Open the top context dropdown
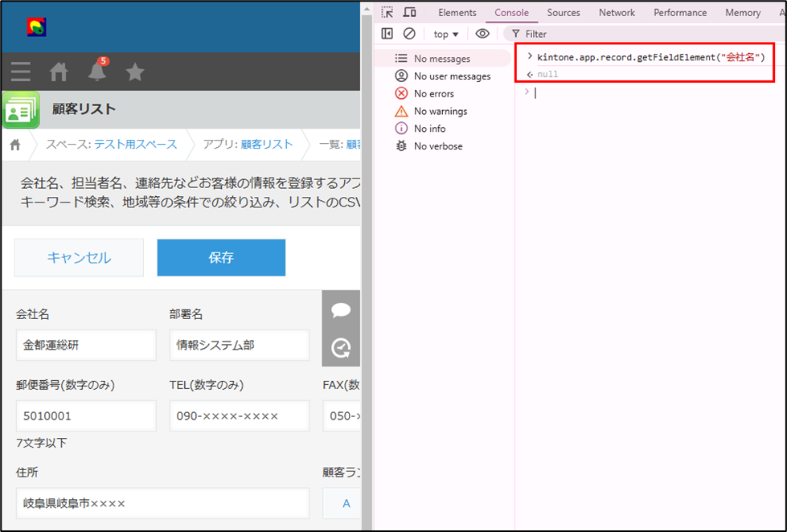Viewport: 787px width, 532px height. click(445, 34)
